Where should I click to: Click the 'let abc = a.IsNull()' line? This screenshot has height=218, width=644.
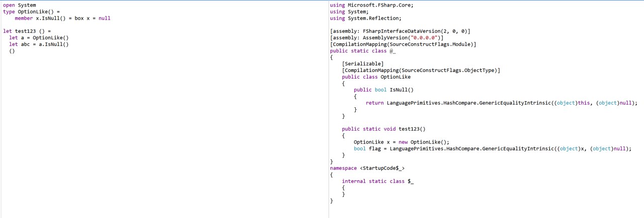tap(39, 44)
